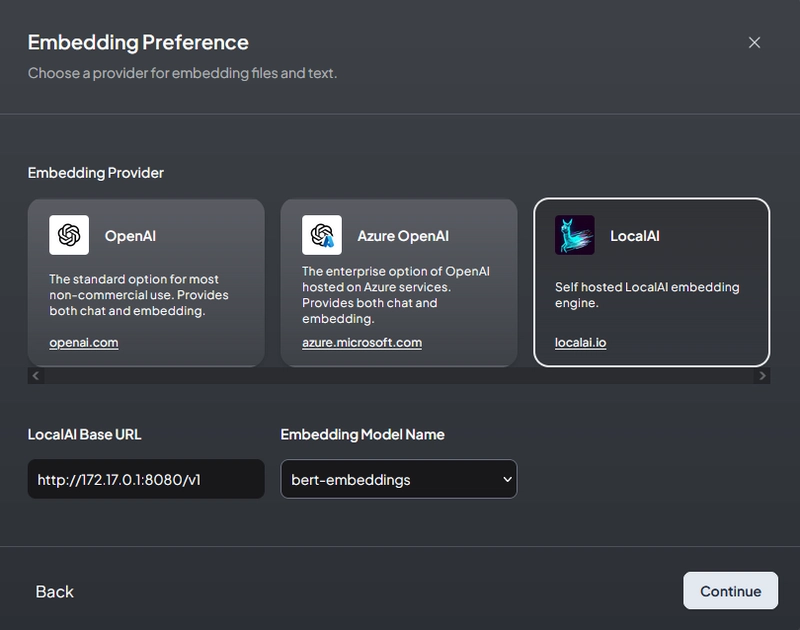Open the localai.io link
This screenshot has width=800, height=630.
click(x=581, y=342)
